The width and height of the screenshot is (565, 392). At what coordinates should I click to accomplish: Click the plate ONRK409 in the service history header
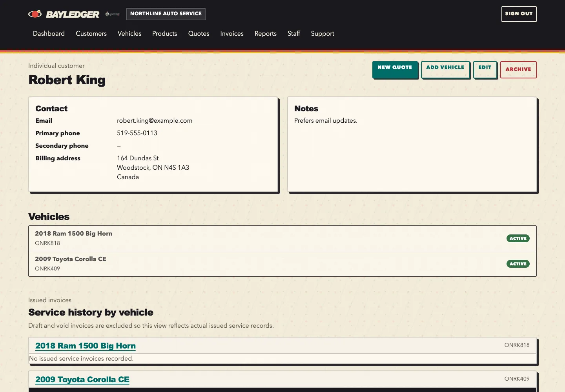pos(517,379)
